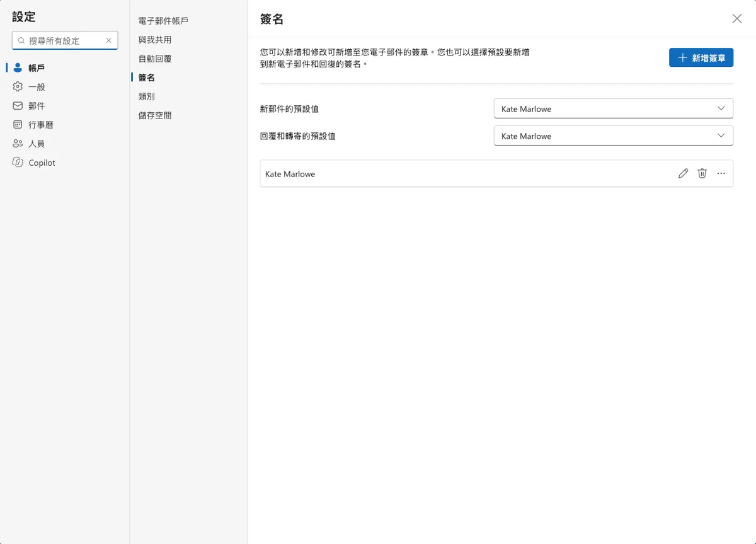Open 簽名 subsection
The width and height of the screenshot is (756, 544).
coord(147,78)
